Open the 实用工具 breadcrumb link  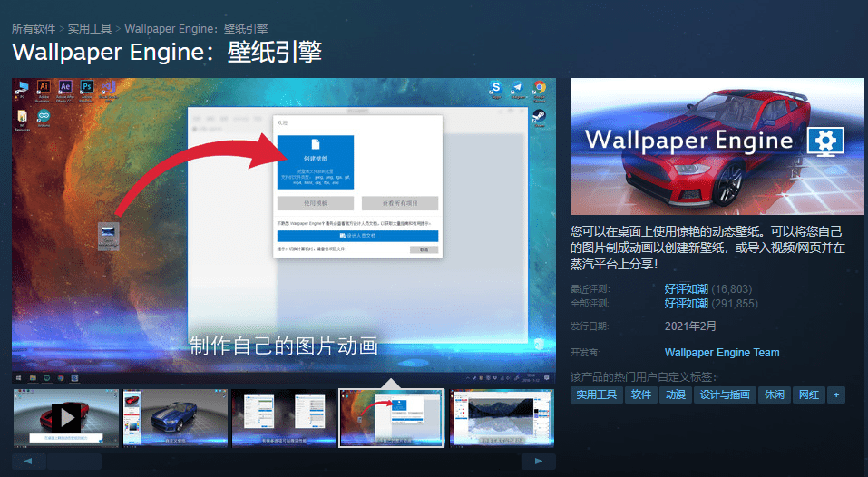pos(92,29)
